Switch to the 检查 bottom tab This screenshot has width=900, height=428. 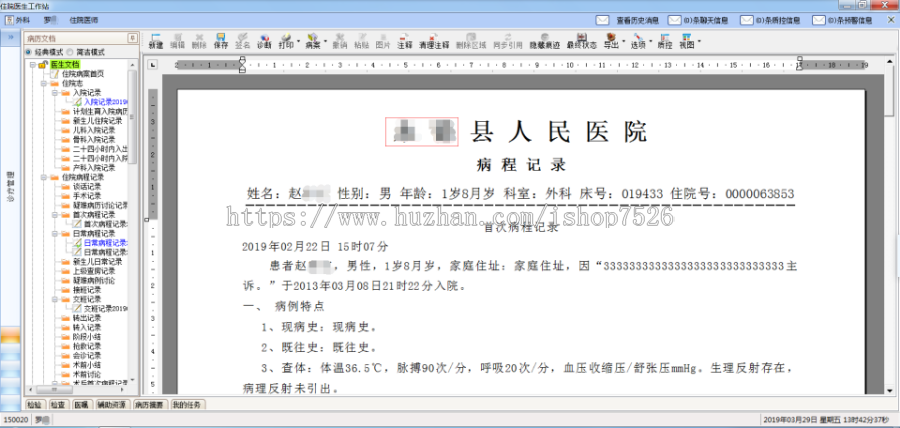click(x=57, y=405)
